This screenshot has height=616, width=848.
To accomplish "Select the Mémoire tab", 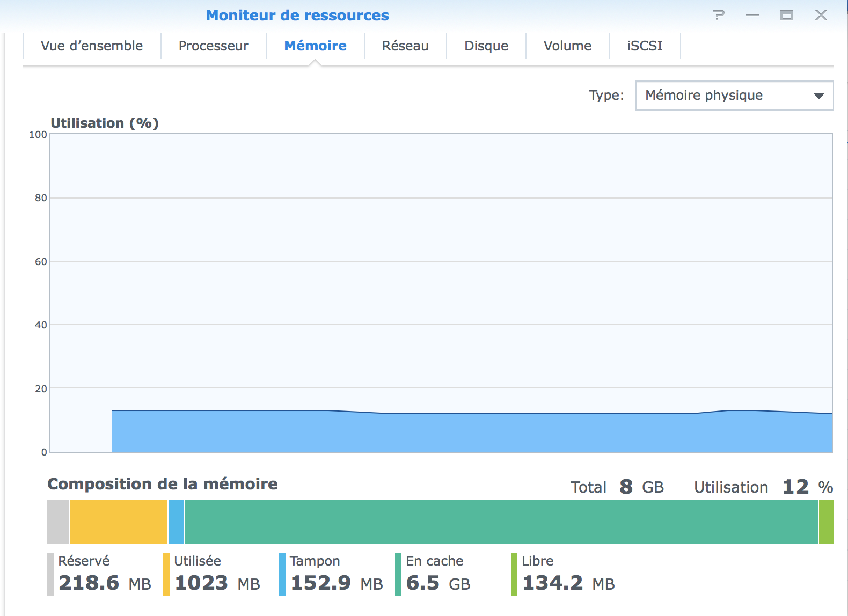I will [316, 46].
